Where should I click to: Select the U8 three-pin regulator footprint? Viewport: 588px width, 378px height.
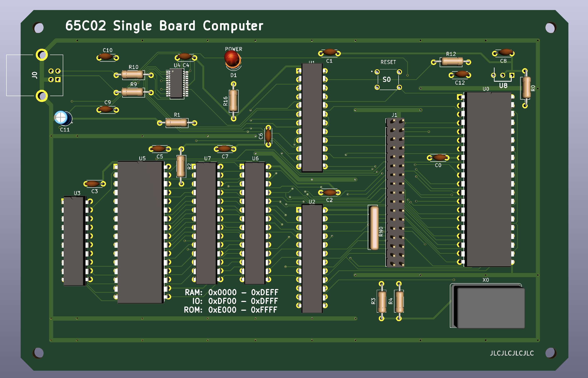(502, 76)
